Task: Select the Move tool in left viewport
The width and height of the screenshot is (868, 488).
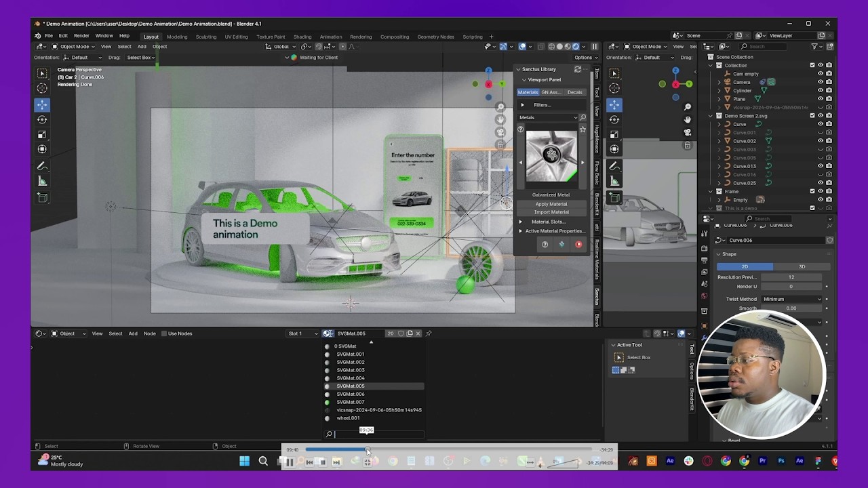Action: 42,104
